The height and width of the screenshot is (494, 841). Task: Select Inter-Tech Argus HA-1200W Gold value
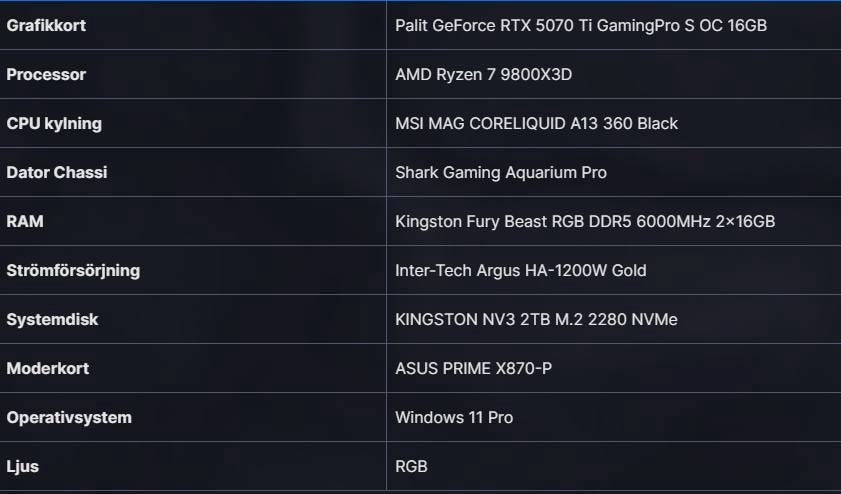520,271
